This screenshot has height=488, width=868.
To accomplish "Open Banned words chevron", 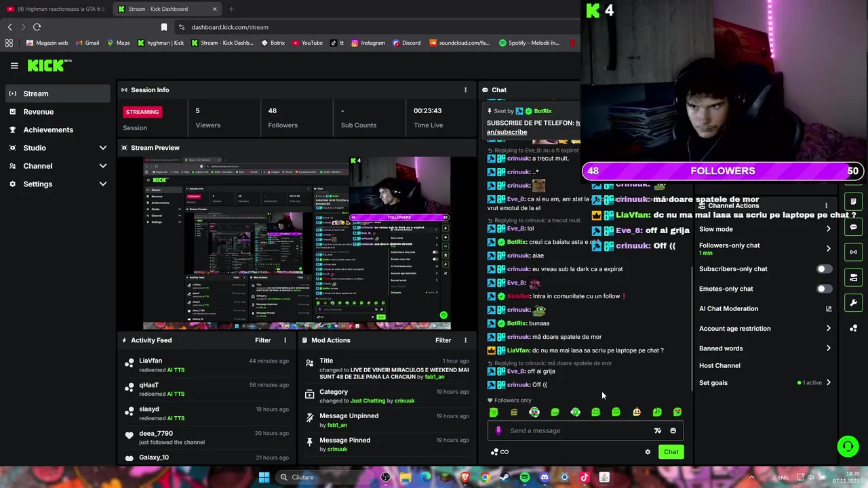I will click(828, 348).
